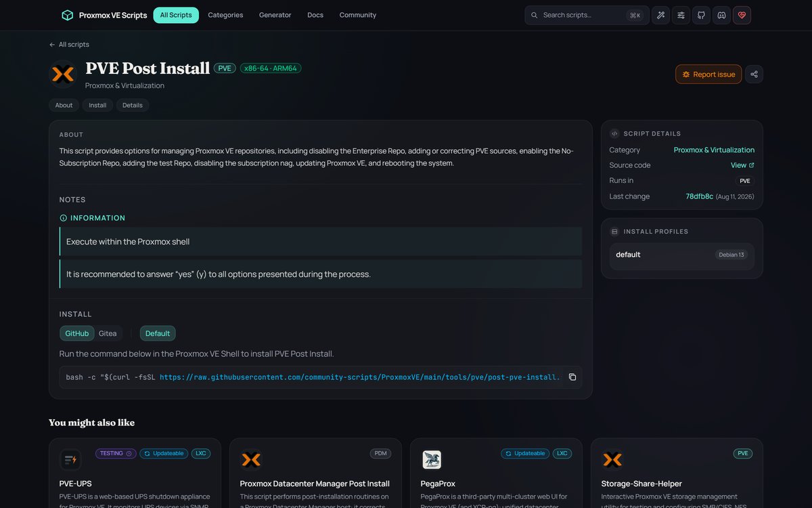Screen dimensions: 812x508
Task: Open the PegaProx card title
Action: 438,484
